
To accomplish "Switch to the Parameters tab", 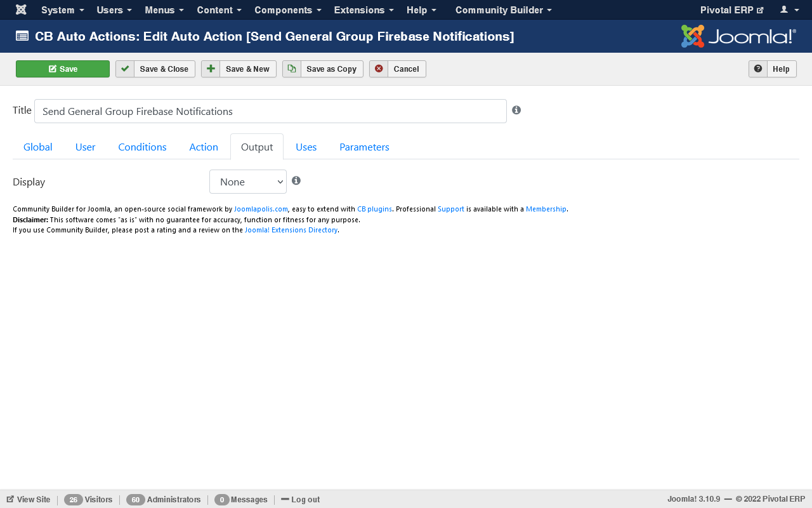I will click(364, 147).
